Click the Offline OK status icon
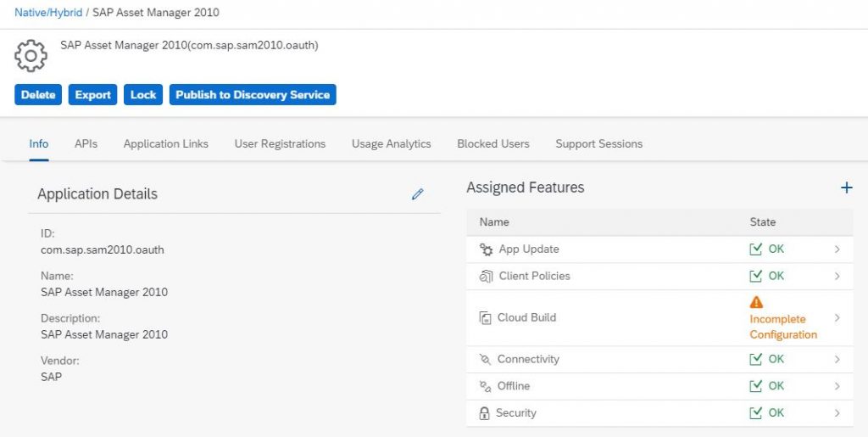The image size is (868, 437). point(755,386)
